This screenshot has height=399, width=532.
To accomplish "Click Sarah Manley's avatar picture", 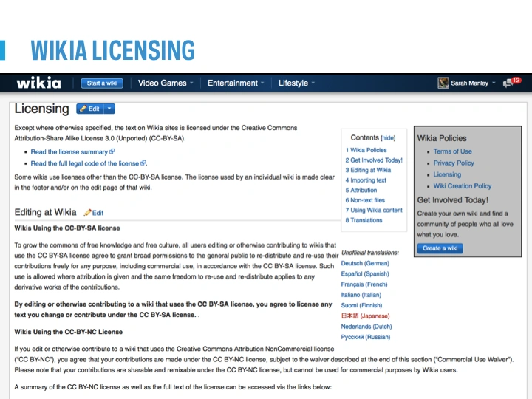I will 443,83.
